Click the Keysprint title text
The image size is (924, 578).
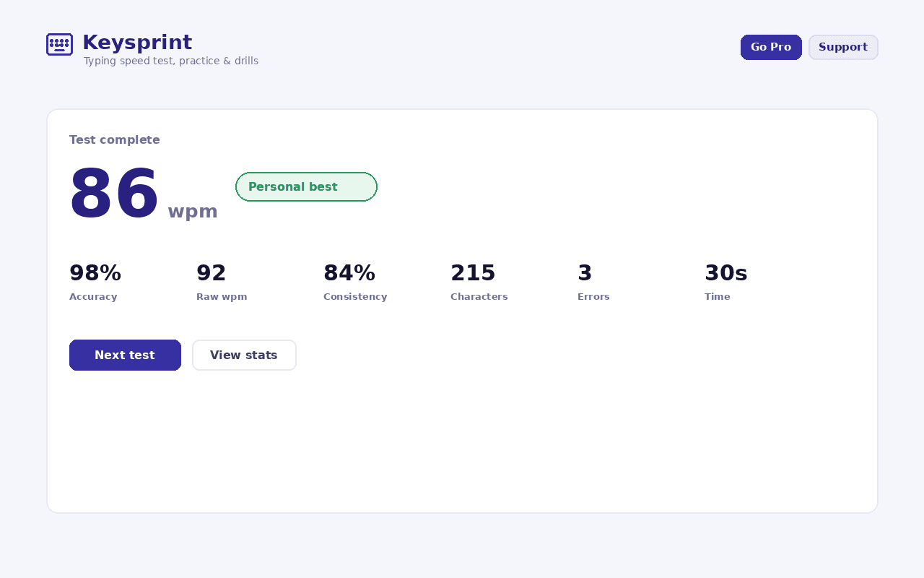tap(137, 43)
